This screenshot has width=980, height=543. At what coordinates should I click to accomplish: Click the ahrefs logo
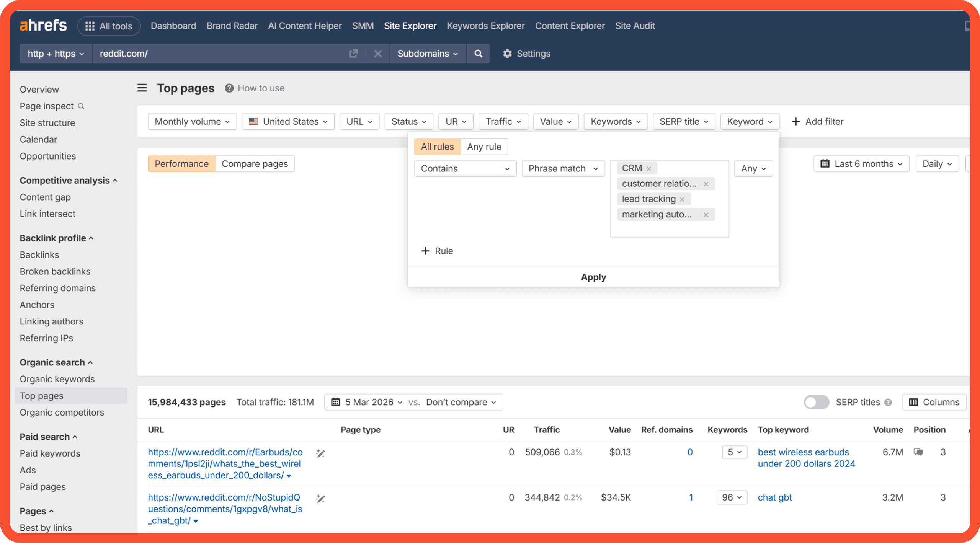(x=43, y=25)
